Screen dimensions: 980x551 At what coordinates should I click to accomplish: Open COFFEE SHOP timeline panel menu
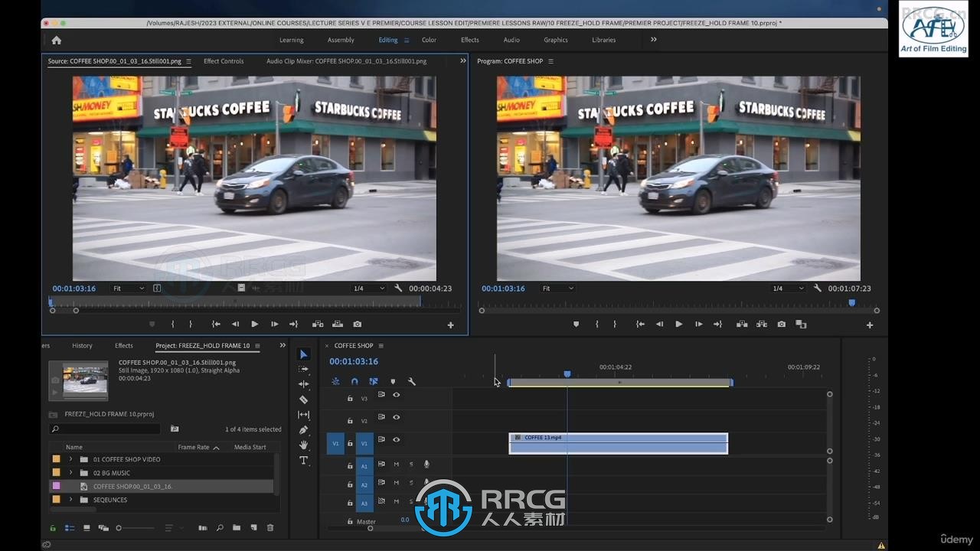(x=381, y=346)
